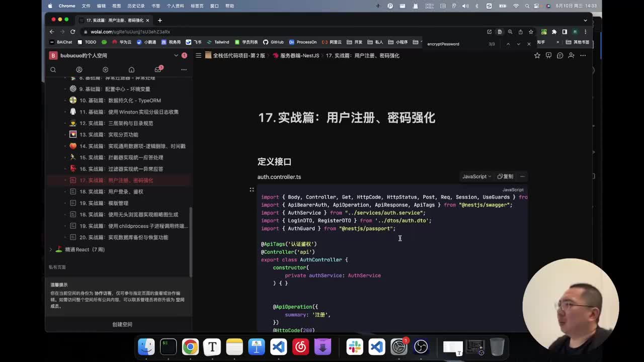Open the account profile icon in sidebar

coord(79,69)
